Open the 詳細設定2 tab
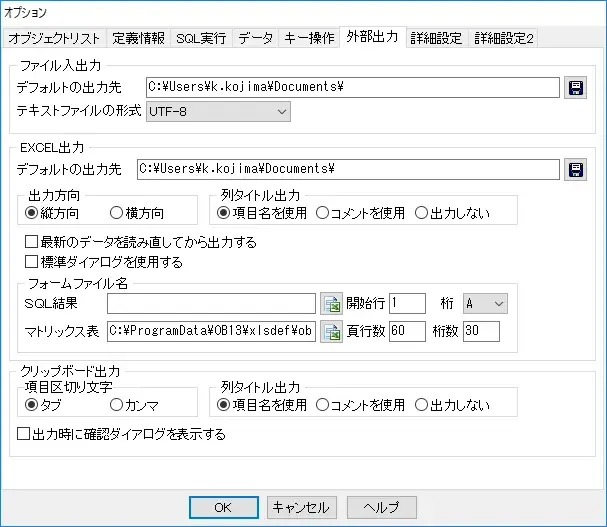The width and height of the screenshot is (607, 527). [x=503, y=39]
